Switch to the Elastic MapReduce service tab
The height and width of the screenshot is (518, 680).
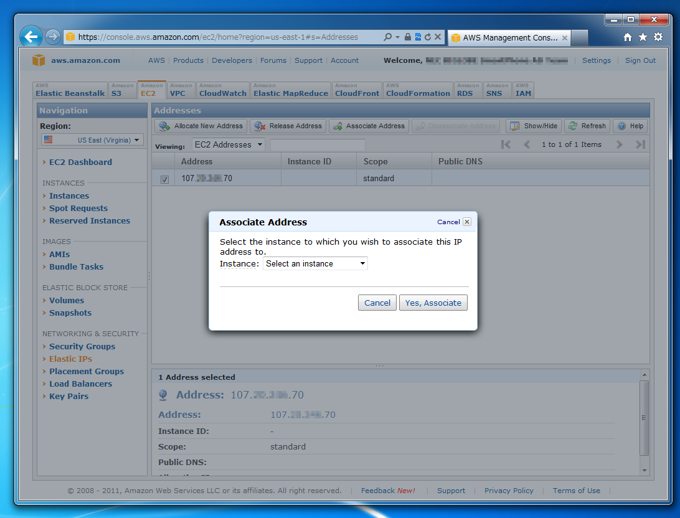point(291,90)
